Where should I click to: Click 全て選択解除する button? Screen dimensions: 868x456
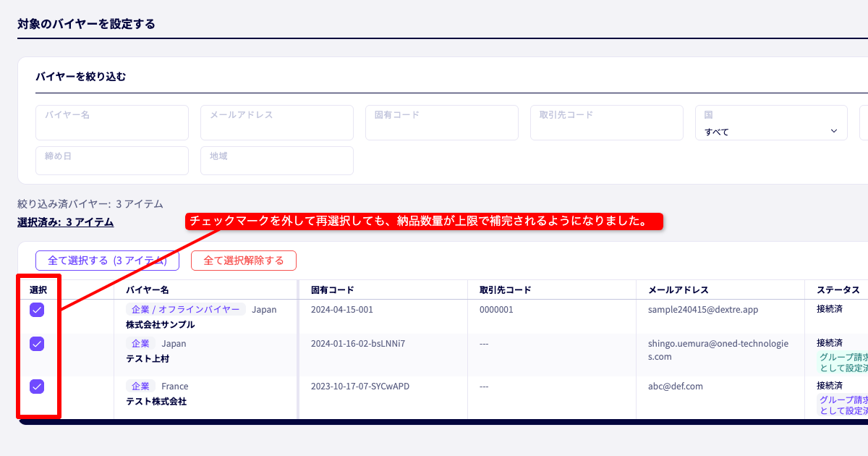click(x=244, y=261)
